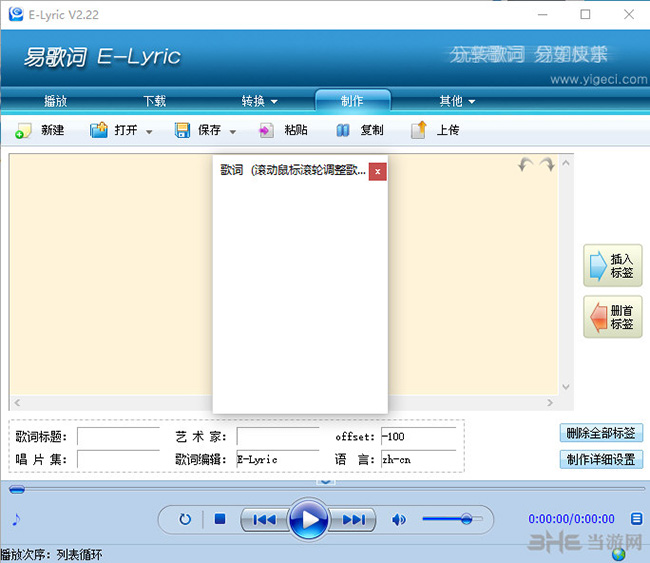Click the repeat/replay loop icon
650x563 pixels.
coord(185,519)
